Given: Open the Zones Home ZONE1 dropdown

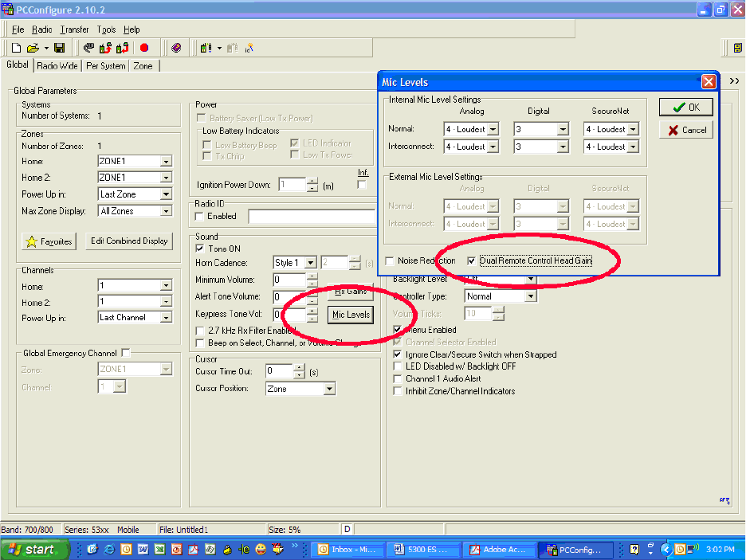Looking at the screenshot, I should [x=166, y=162].
